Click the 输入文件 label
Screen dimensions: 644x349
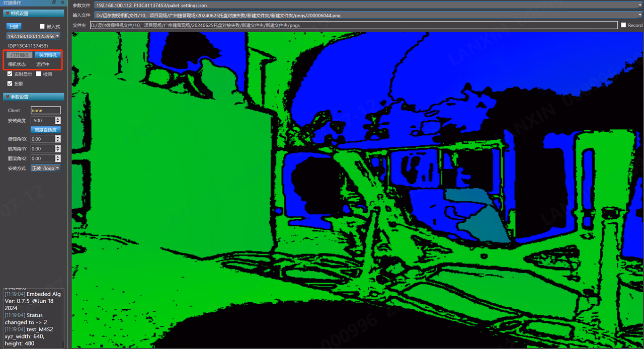82,15
